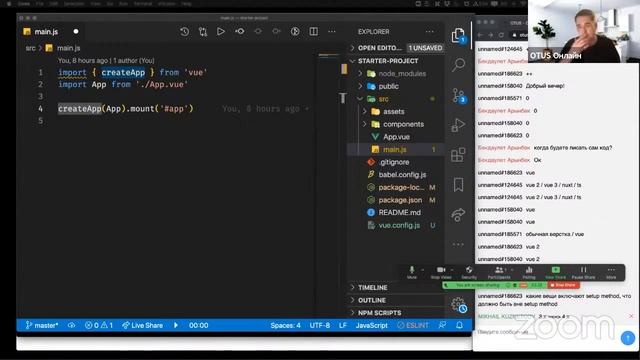640x360 pixels.
Task: Open the Source Control activity bar icon
Action: click(x=458, y=96)
